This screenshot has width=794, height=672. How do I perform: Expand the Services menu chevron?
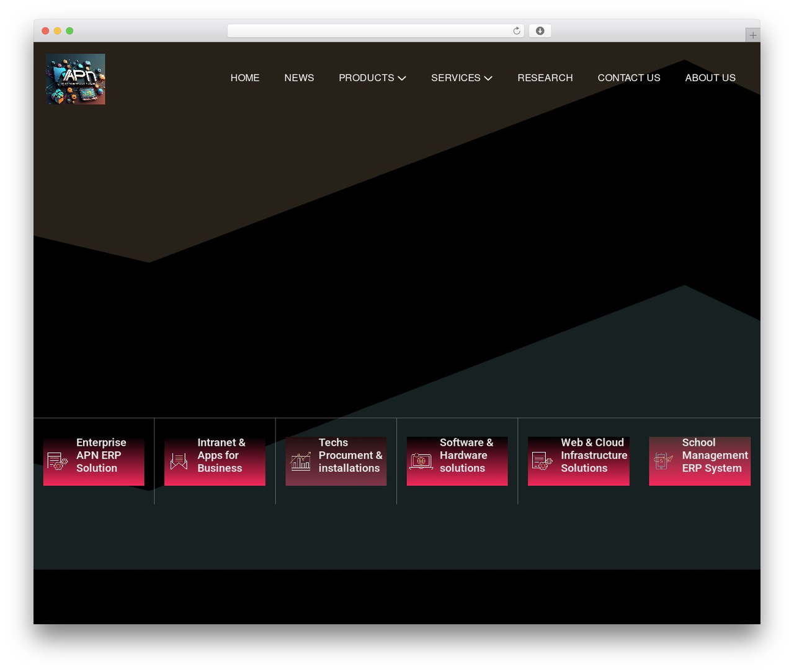(488, 78)
